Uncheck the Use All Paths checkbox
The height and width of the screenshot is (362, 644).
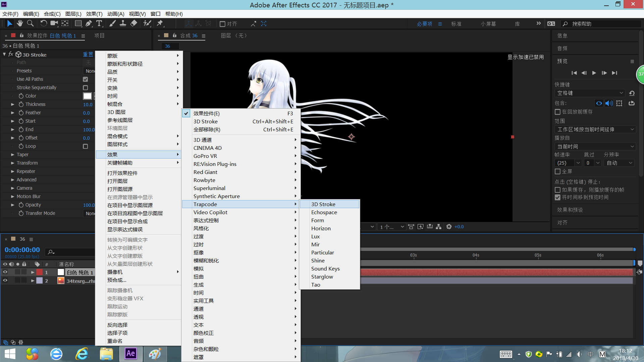click(x=86, y=79)
